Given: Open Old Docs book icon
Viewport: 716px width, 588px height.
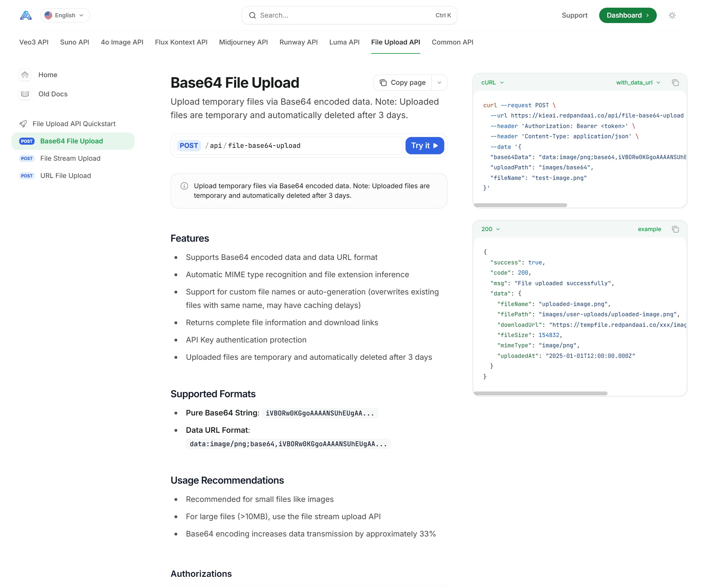Looking at the screenshot, I should 25,94.
